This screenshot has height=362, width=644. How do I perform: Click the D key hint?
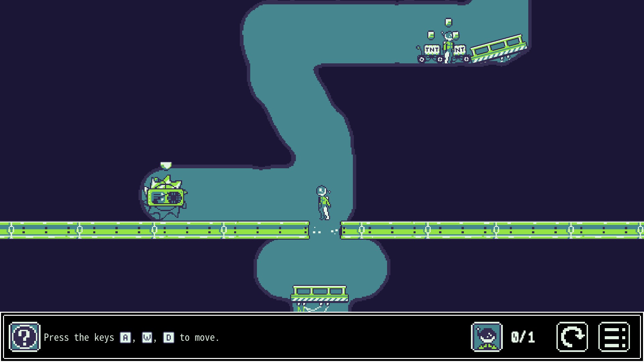(168, 338)
